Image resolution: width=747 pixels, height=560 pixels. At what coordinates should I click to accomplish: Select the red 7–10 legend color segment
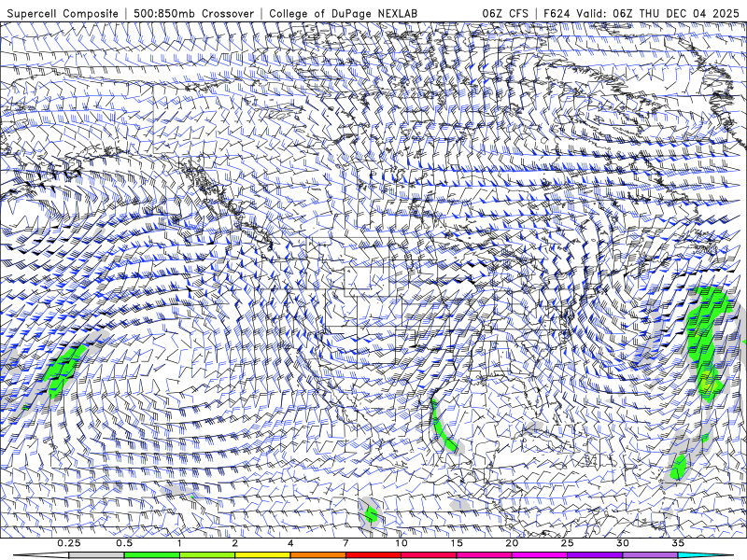(373, 555)
